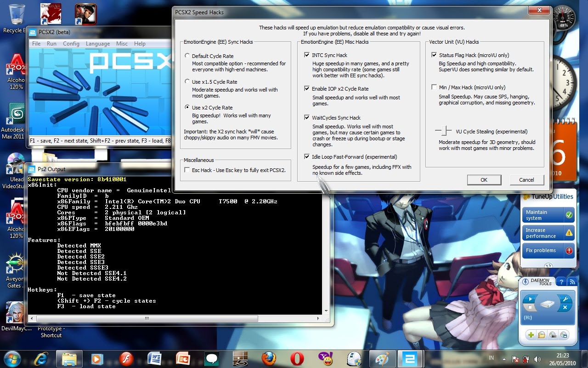This screenshot has width=588, height=368.
Task: Open the File menu in PCSX2
Action: tap(36, 44)
